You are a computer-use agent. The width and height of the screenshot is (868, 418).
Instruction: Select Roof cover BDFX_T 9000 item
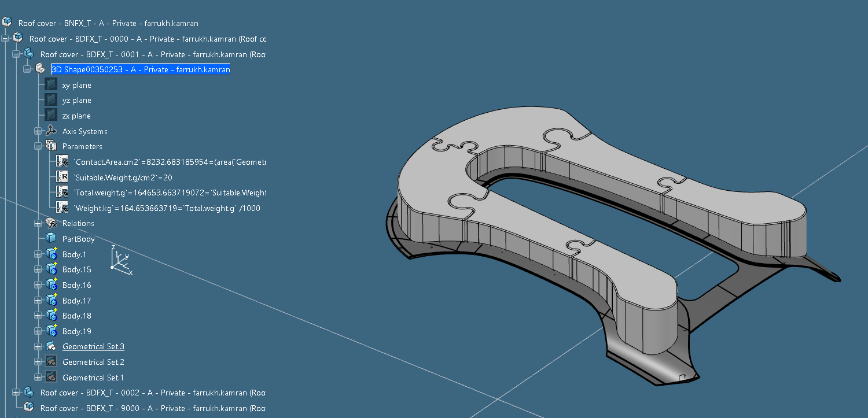[x=153, y=408]
